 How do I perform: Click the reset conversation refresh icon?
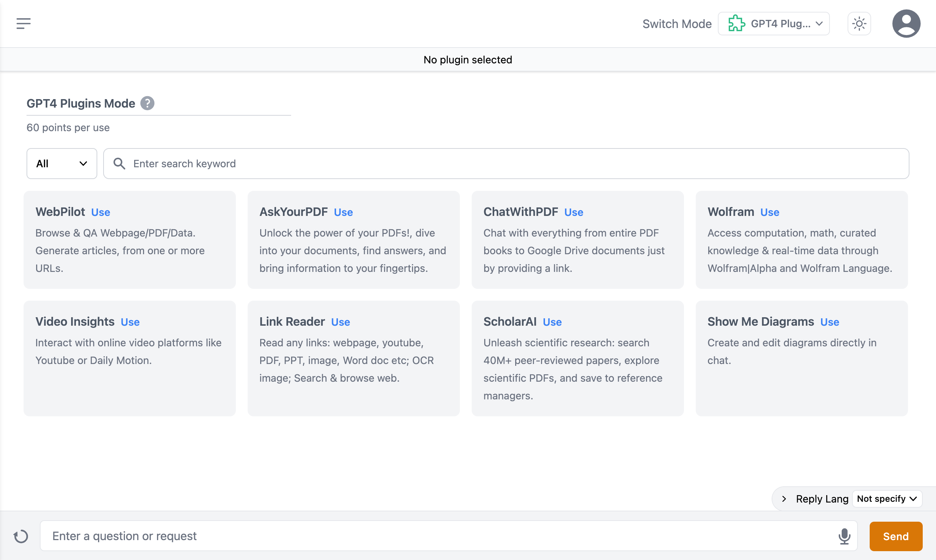point(21,536)
